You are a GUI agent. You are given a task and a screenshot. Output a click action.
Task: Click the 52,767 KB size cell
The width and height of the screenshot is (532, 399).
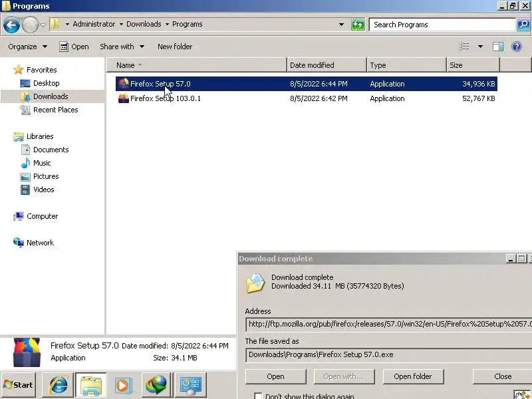[478, 98]
